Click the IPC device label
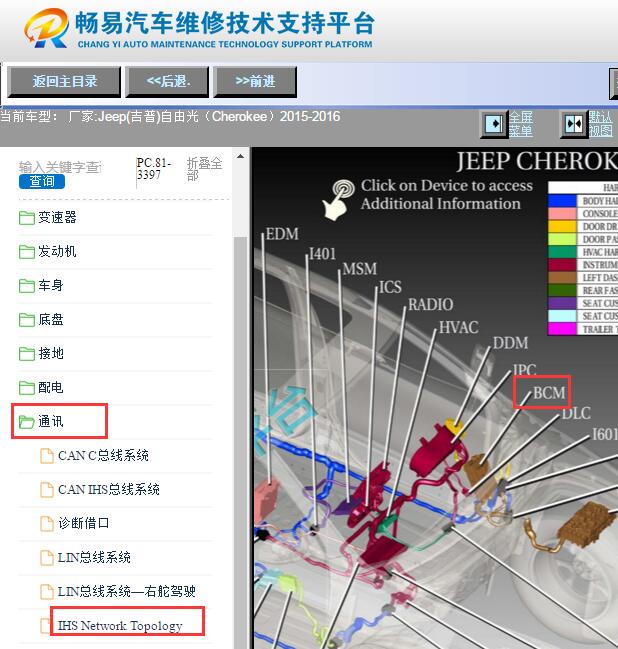This screenshot has height=649, width=618. coord(524,369)
